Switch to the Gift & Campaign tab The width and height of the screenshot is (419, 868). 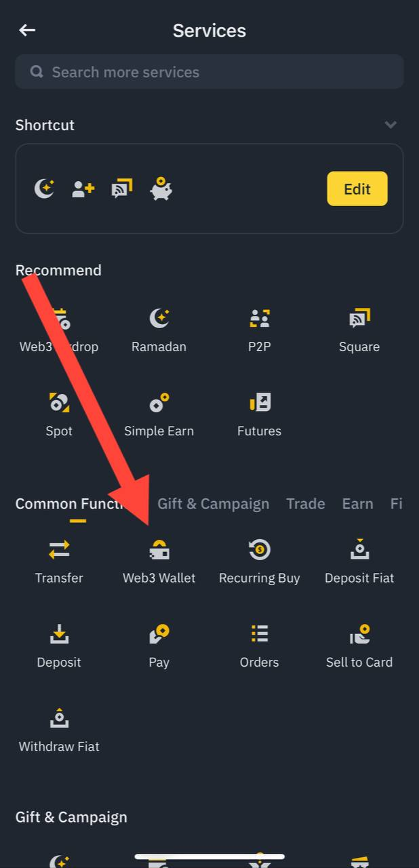click(x=214, y=504)
